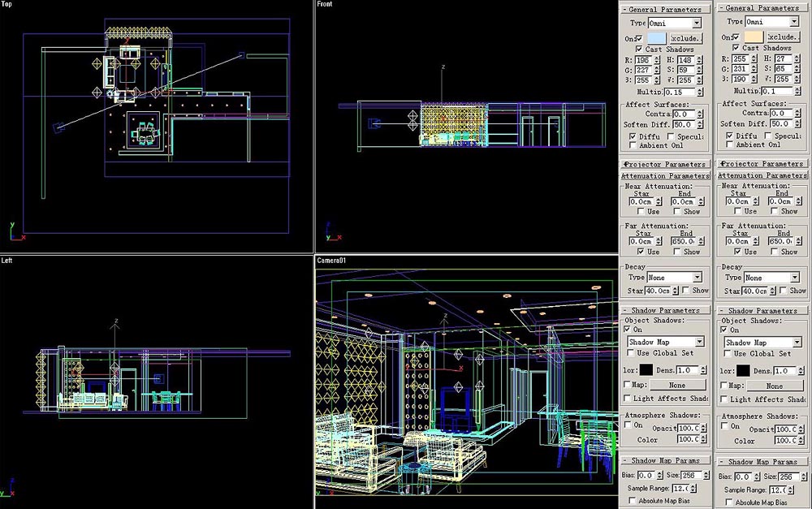Screen dimensions: 812x509
Task: Click Multiplier field showing 0.15
Action: (x=680, y=93)
